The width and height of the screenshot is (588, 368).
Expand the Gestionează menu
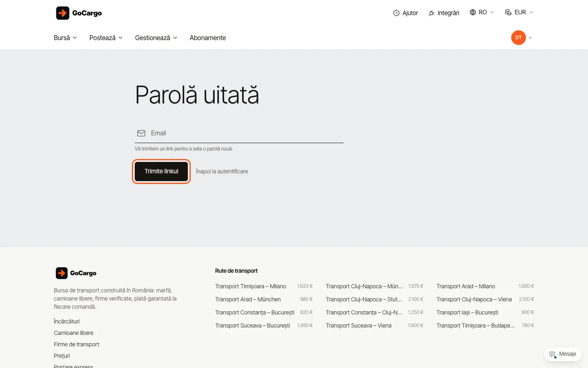coord(156,38)
